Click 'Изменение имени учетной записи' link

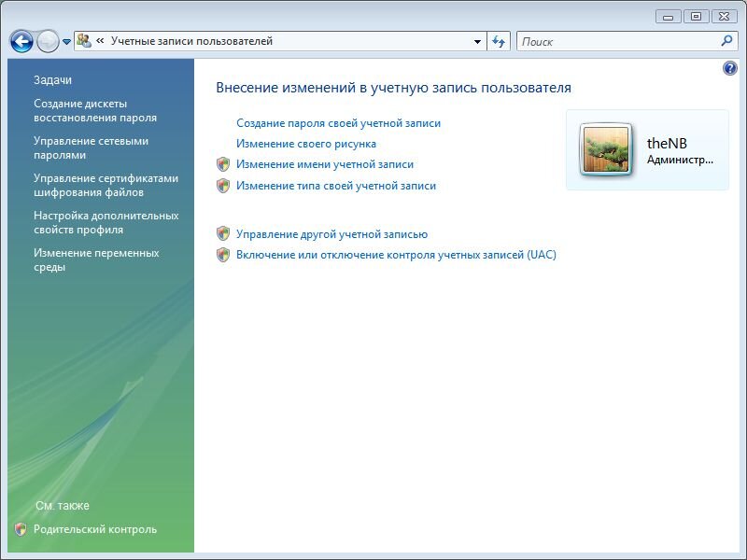pyautogui.click(x=325, y=164)
